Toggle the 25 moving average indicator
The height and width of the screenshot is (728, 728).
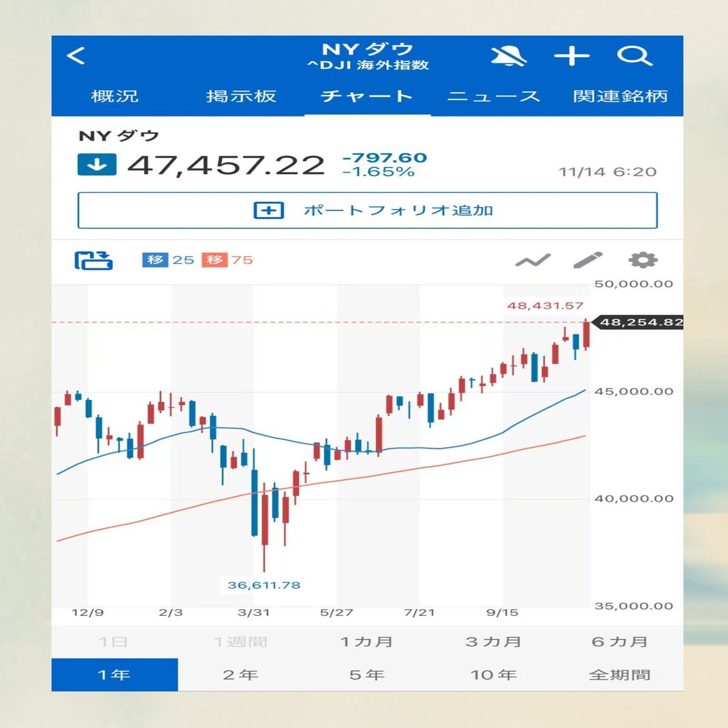(x=168, y=260)
